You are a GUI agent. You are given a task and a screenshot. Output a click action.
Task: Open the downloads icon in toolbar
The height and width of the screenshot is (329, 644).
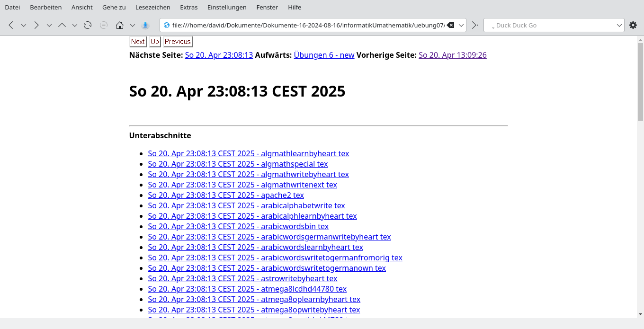click(x=145, y=25)
